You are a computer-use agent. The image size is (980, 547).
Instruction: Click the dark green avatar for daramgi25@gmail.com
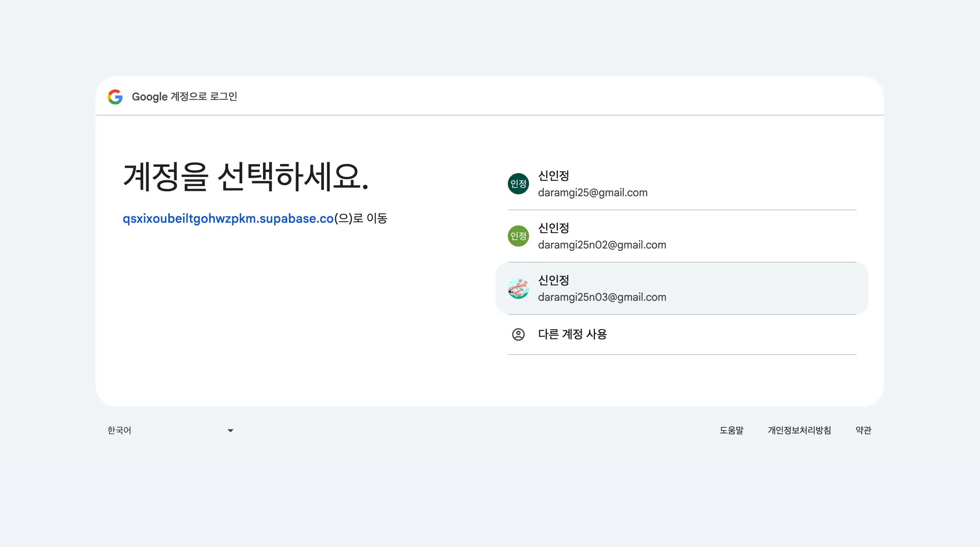coord(518,184)
